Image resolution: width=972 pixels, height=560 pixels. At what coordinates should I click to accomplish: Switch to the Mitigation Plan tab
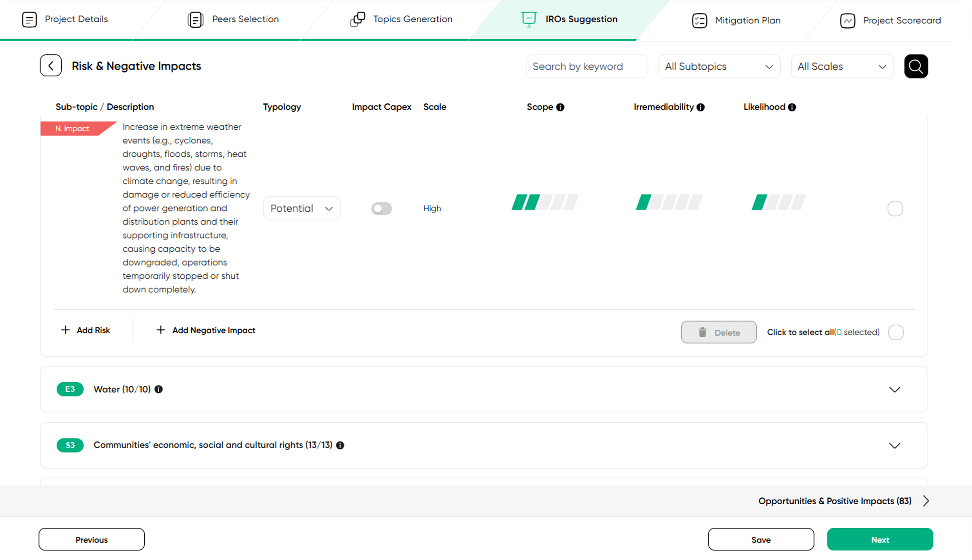pos(736,20)
